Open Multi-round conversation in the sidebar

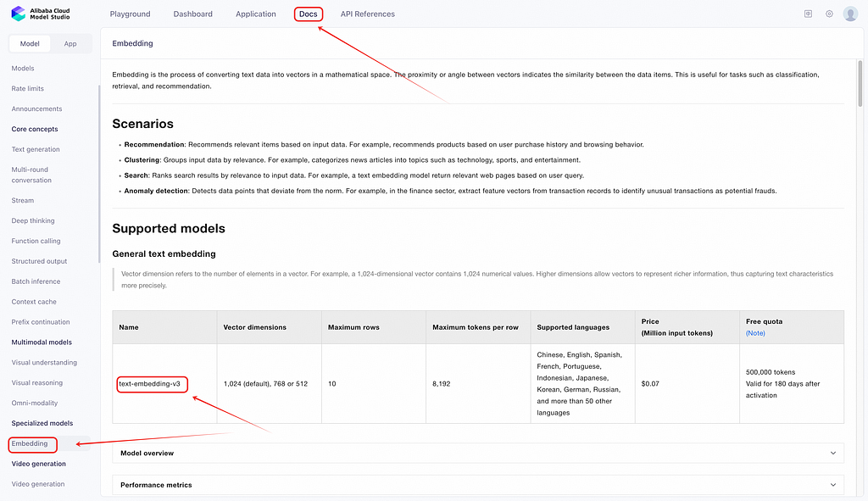(x=31, y=175)
